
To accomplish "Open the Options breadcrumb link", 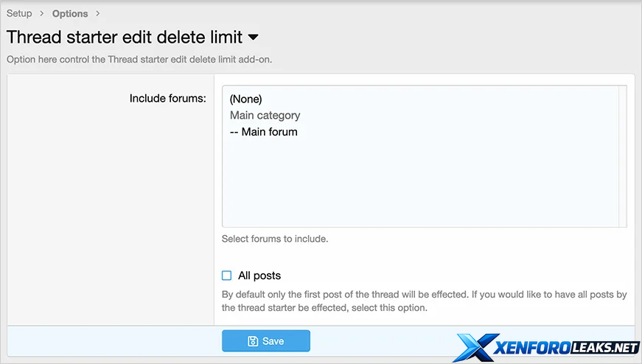I will pos(70,13).
